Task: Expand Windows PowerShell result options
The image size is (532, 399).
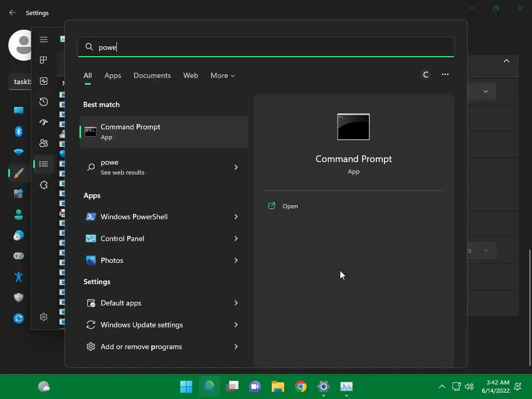Action: 236,217
